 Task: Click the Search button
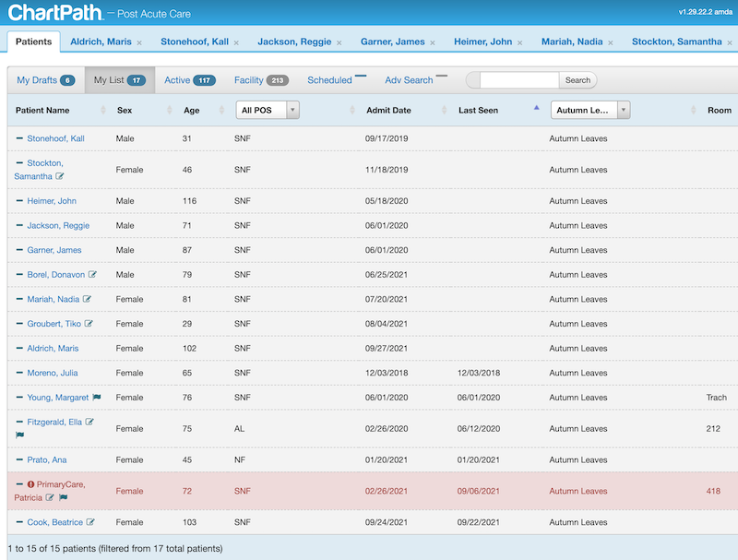[577, 80]
